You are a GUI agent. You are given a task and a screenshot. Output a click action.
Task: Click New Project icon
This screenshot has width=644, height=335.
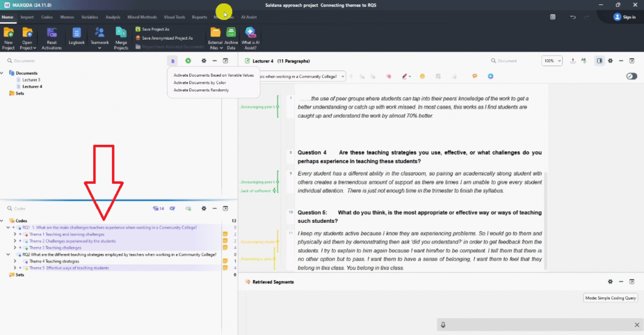point(9,37)
